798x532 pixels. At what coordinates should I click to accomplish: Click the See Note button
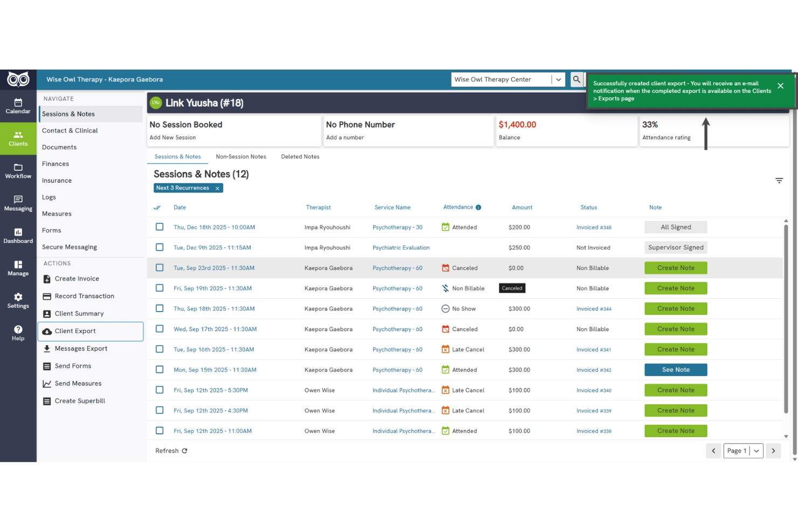click(676, 370)
